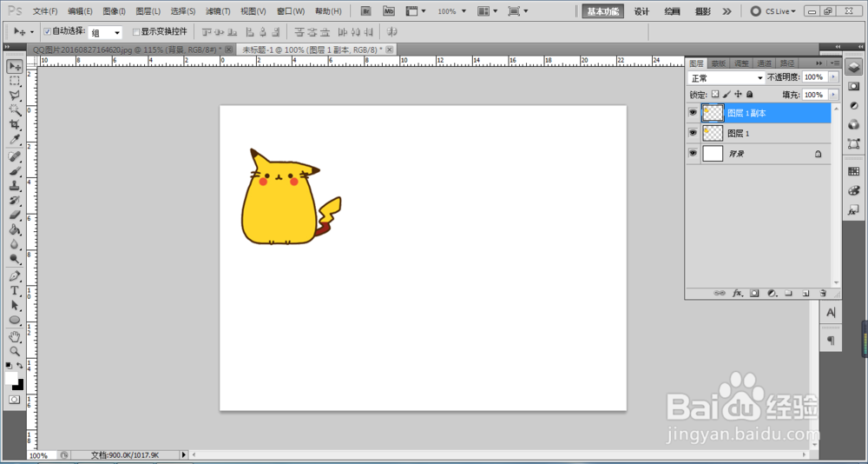Click the background color swatch

point(21,387)
